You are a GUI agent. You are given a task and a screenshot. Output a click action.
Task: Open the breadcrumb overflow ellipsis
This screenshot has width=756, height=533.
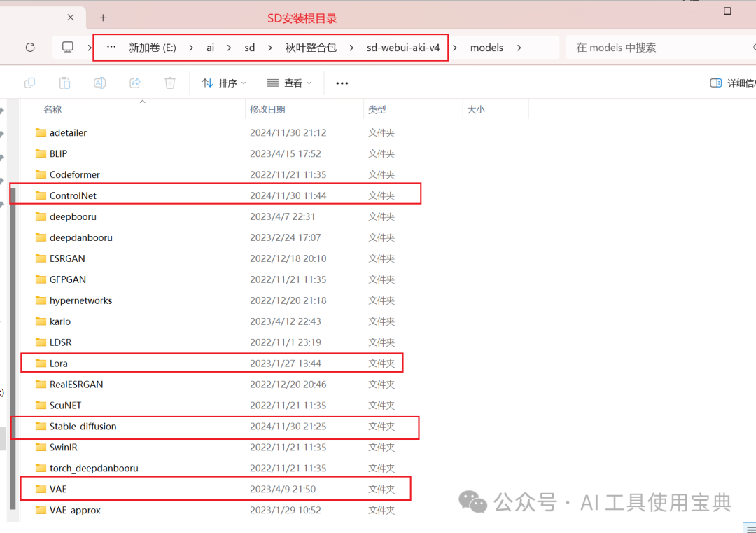pos(111,47)
